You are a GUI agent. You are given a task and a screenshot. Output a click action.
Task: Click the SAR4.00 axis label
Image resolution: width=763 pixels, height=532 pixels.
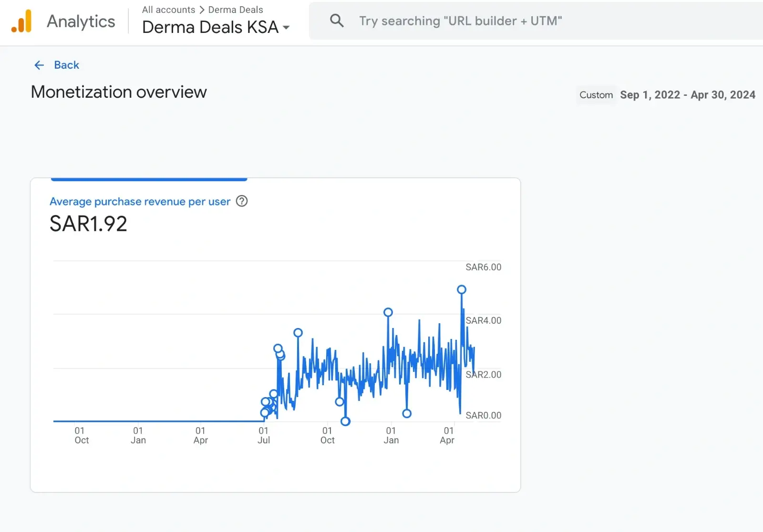[x=484, y=321]
